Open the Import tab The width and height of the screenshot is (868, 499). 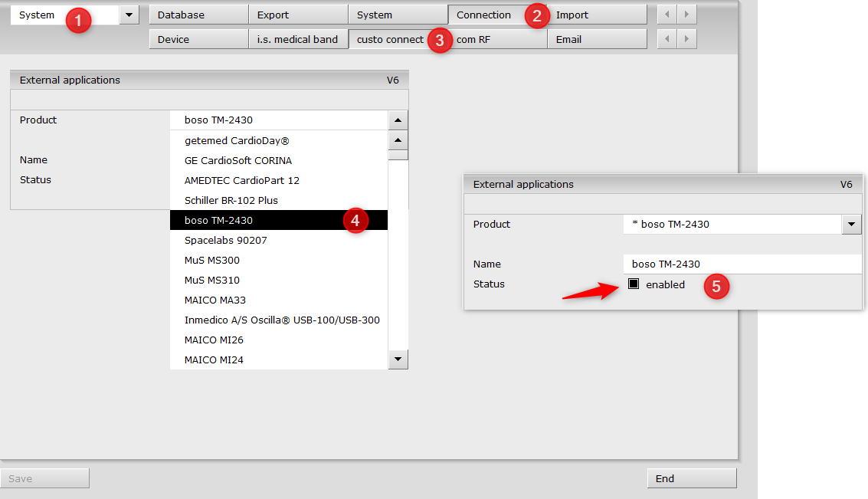click(598, 15)
